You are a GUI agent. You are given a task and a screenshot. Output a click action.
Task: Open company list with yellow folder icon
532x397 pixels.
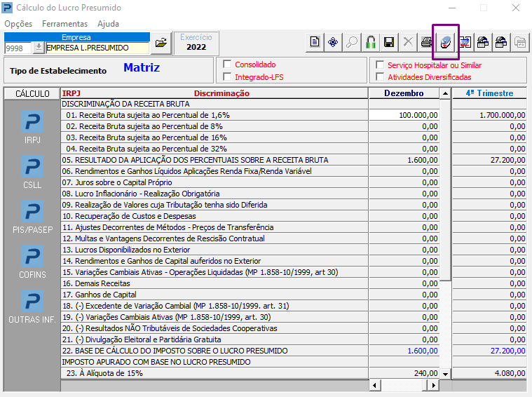click(161, 43)
